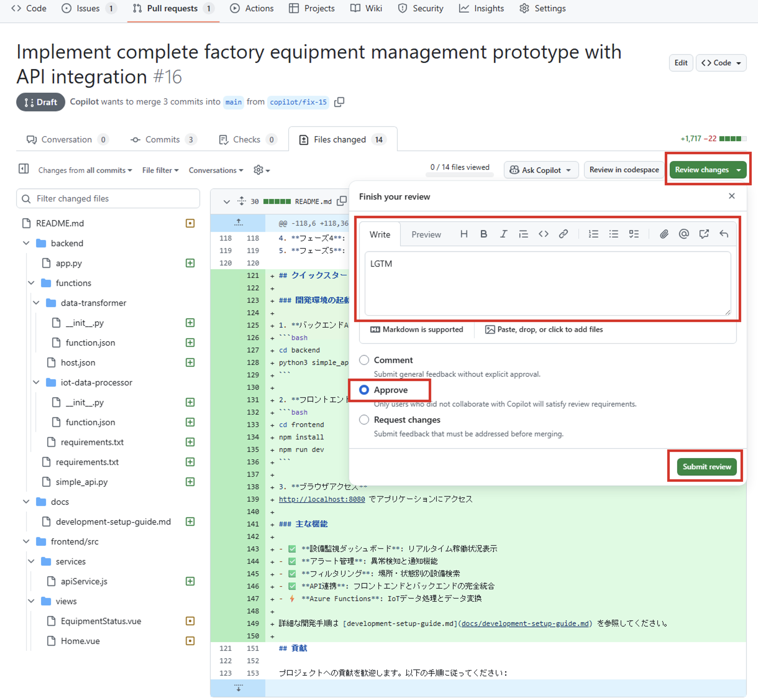Toggle the file tree sidebar icon
This screenshot has width=758, height=700.
(x=24, y=168)
